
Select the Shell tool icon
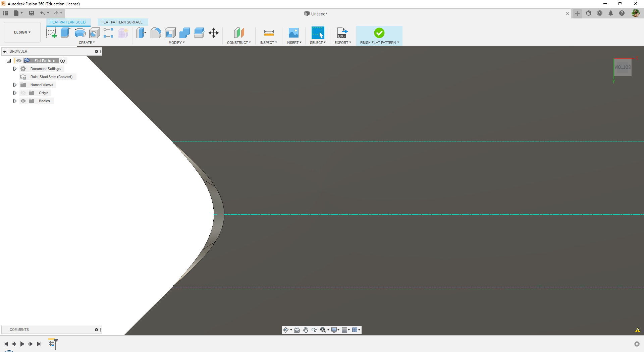pyautogui.click(x=170, y=33)
